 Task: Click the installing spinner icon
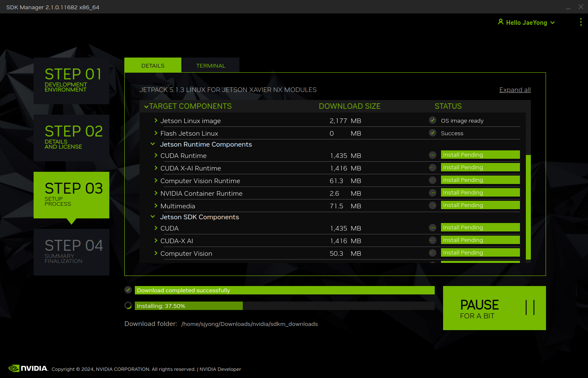coord(128,305)
